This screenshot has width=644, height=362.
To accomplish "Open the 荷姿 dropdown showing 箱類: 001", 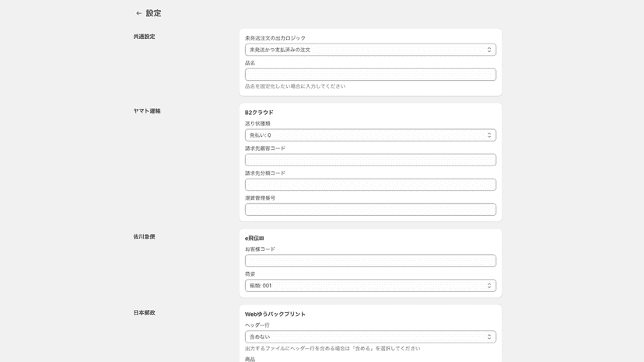I will point(370,286).
